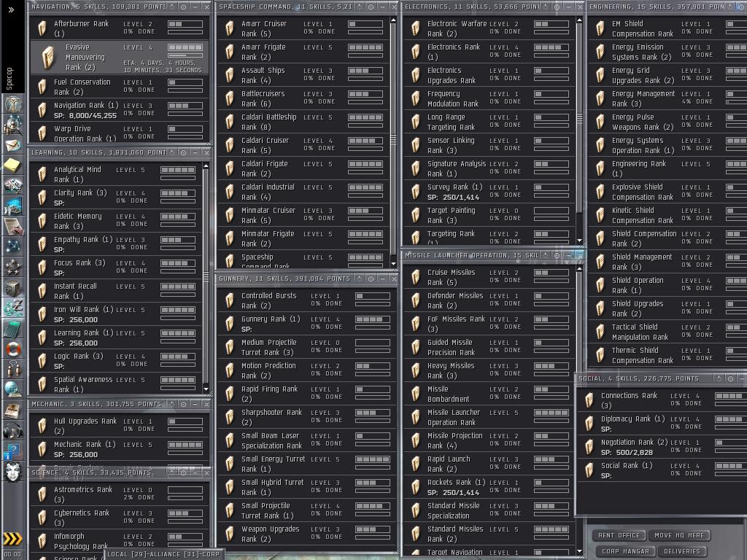This screenshot has width=747, height=560.
Task: Click the Analytical Mind skill book icon
Action: click(x=42, y=174)
